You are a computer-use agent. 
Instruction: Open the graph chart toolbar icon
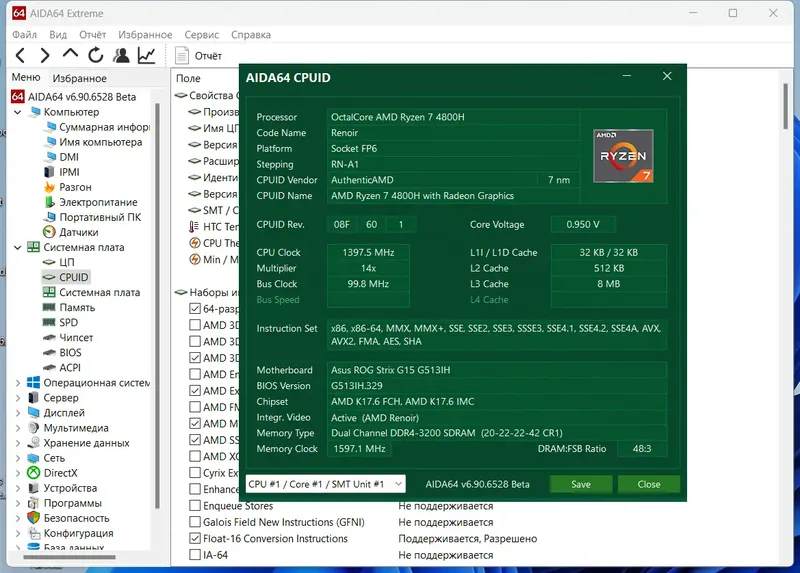pos(147,56)
